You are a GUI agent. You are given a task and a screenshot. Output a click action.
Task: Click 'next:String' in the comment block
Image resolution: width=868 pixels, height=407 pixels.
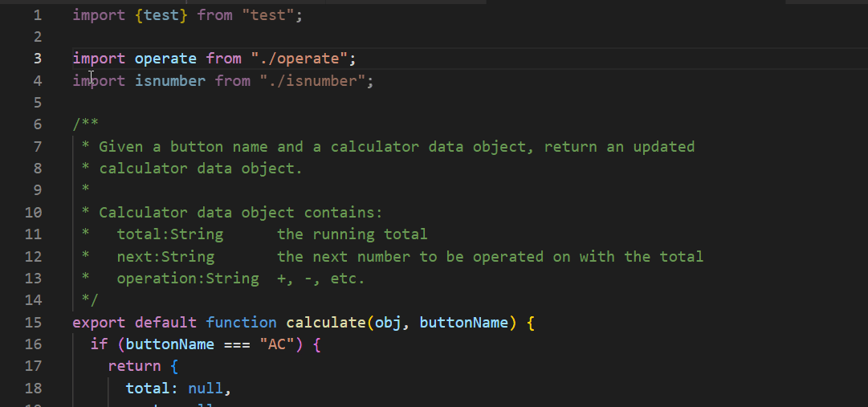(x=165, y=256)
